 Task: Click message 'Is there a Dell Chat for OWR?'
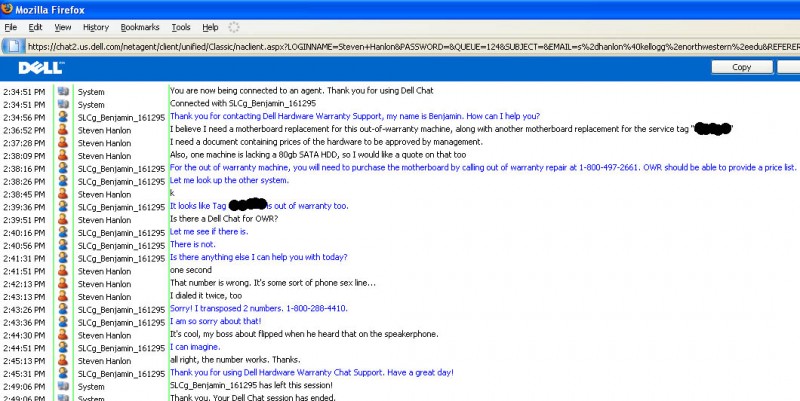[x=223, y=219]
